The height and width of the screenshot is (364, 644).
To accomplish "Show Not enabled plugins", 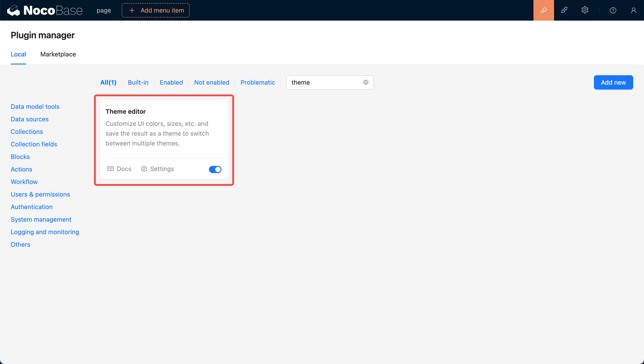I will pyautogui.click(x=211, y=82).
